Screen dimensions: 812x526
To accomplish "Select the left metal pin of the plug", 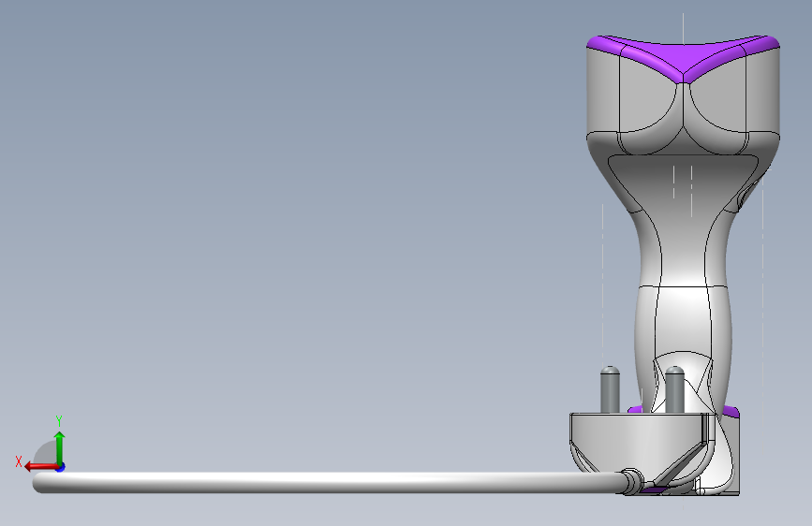I will click(x=610, y=389).
